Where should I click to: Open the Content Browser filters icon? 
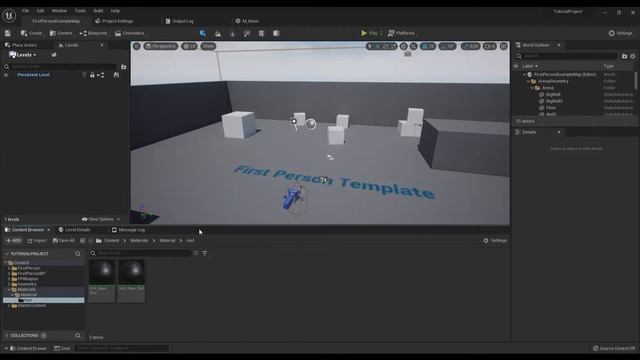[204, 253]
